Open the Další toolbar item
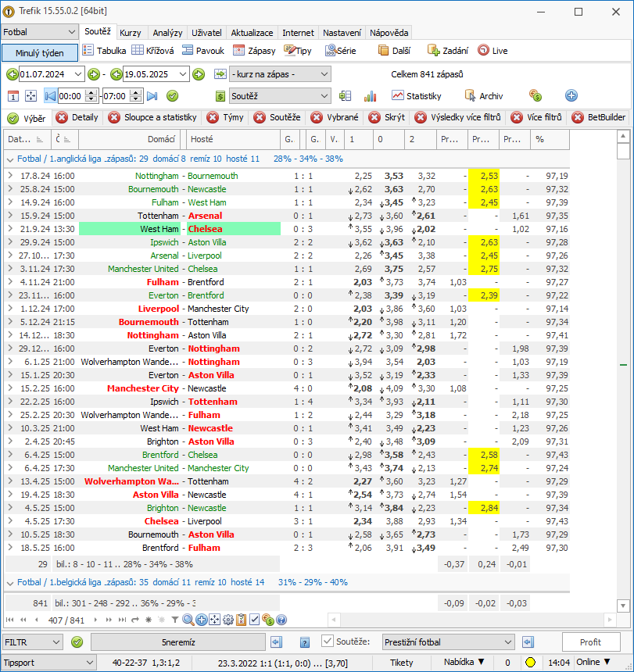634x672 pixels. coord(394,51)
